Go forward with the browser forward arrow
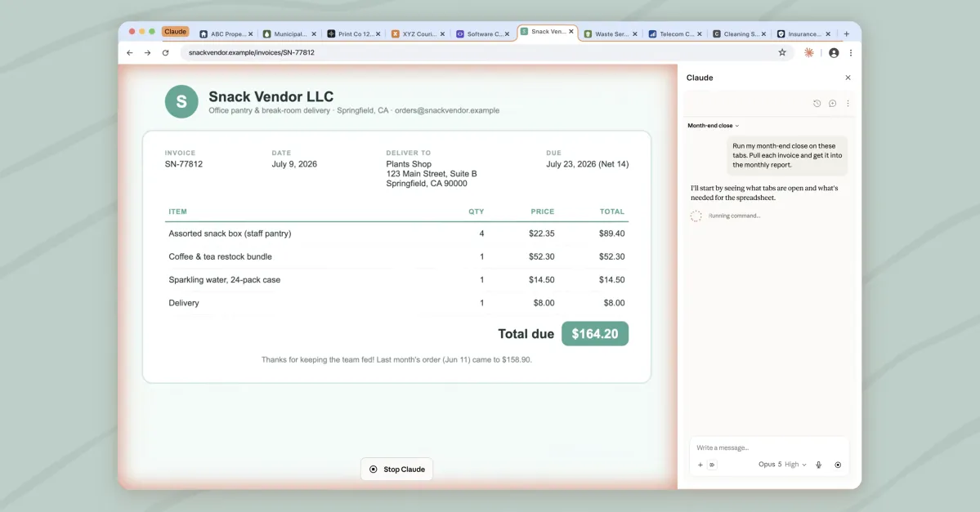This screenshot has height=512, width=980. pos(147,53)
